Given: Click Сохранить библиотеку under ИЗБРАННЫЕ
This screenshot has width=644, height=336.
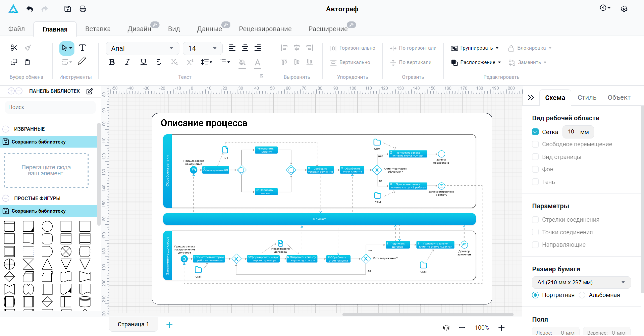Looking at the screenshot, I should 39,142.
